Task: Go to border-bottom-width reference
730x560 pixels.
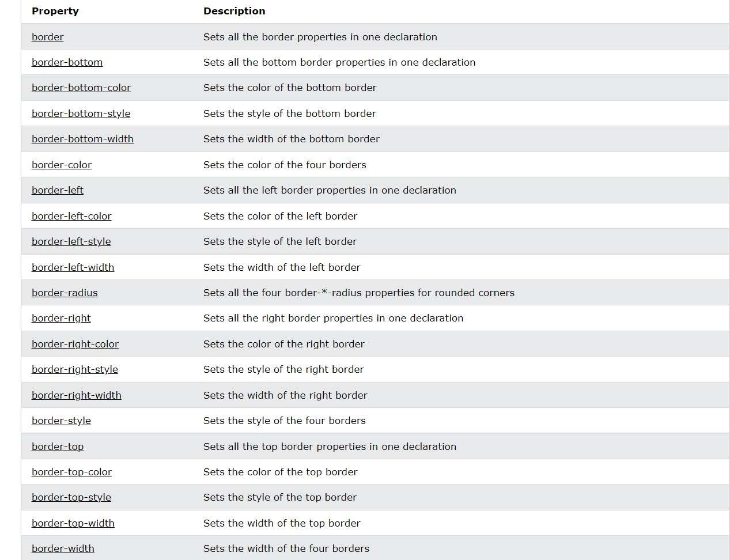Action: (82, 139)
